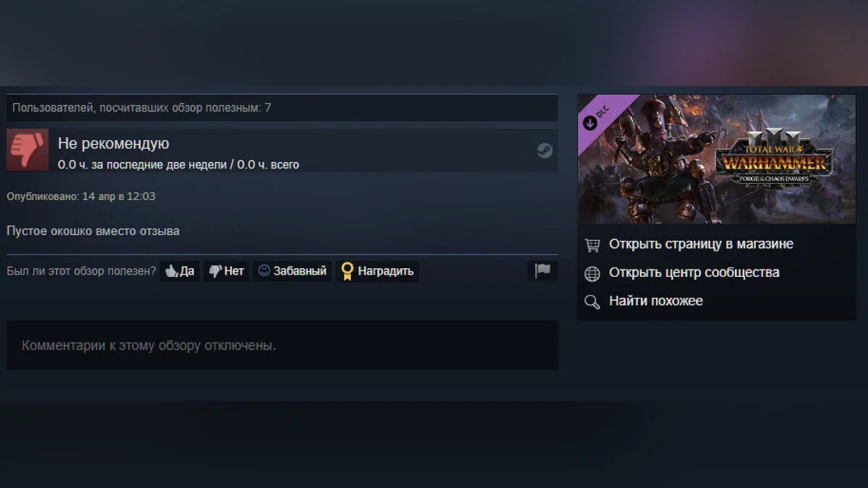868x488 pixels.
Task: Click the award ribbon icon
Action: click(347, 271)
